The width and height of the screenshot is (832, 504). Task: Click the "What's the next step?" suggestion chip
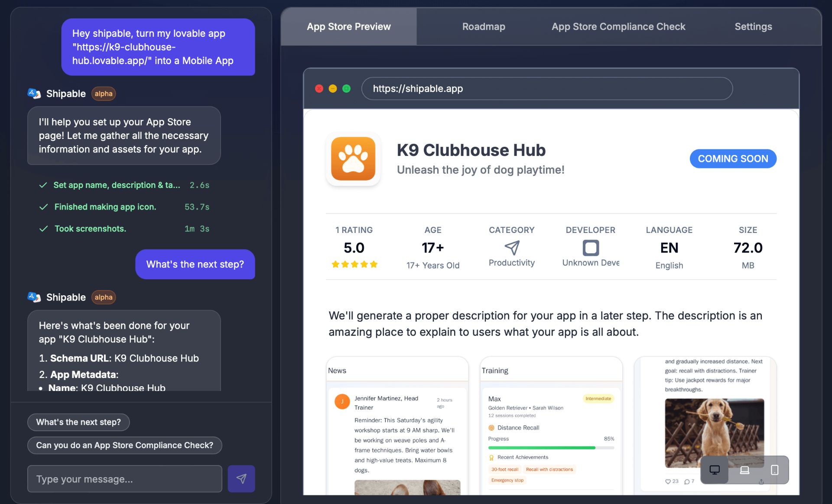pos(78,422)
